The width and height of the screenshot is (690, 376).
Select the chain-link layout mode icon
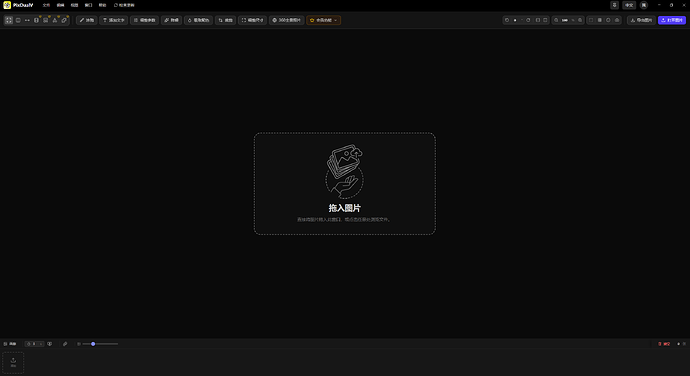tap(64, 20)
